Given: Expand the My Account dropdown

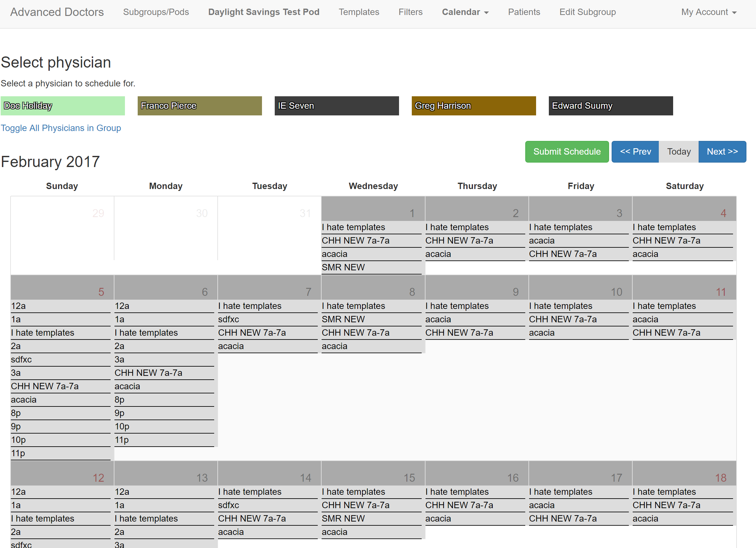Looking at the screenshot, I should pyautogui.click(x=708, y=12).
